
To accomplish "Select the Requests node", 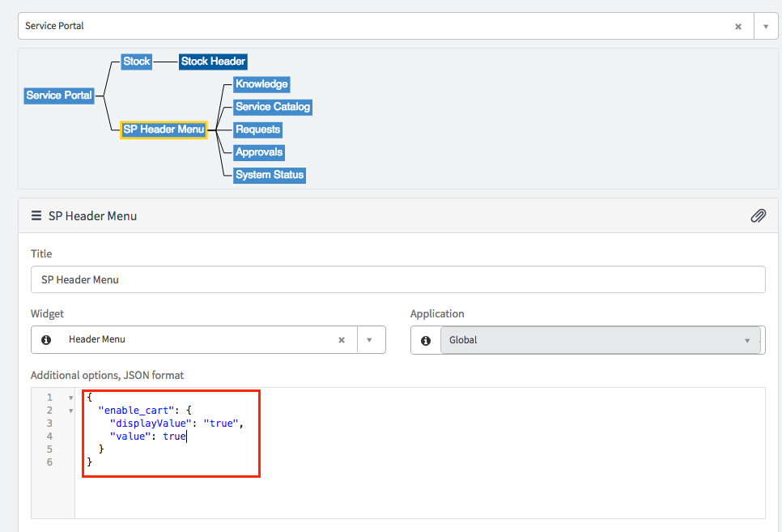I will click(x=258, y=130).
